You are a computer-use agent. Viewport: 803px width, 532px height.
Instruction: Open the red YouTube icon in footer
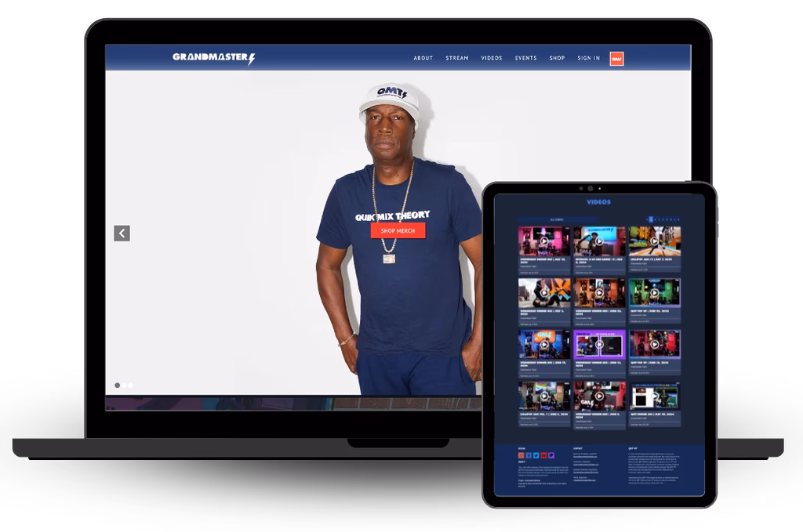coord(544,455)
